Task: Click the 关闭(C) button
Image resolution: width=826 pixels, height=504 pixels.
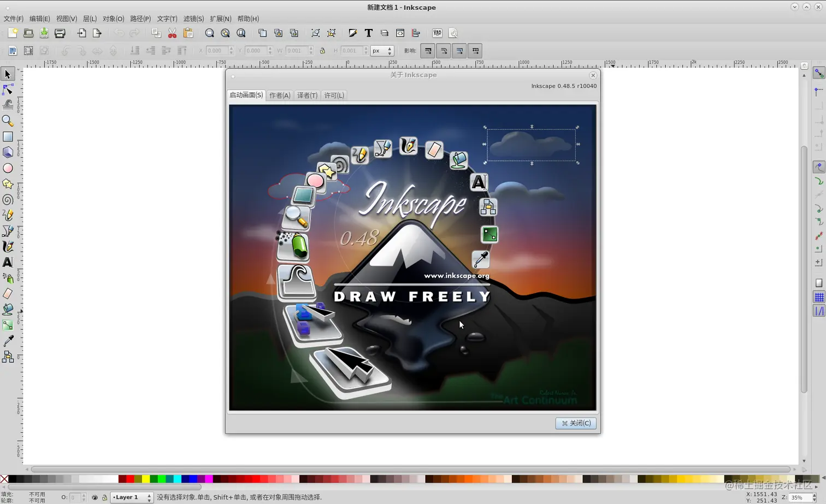Action: coord(576,423)
